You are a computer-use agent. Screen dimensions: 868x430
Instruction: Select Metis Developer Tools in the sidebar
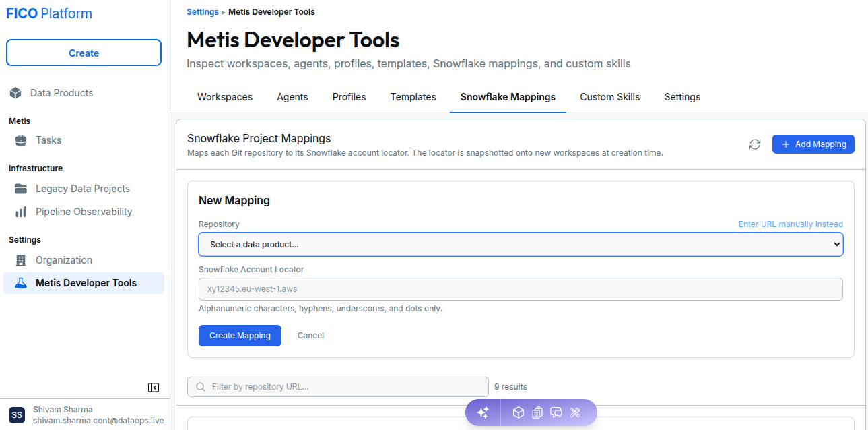84,283
